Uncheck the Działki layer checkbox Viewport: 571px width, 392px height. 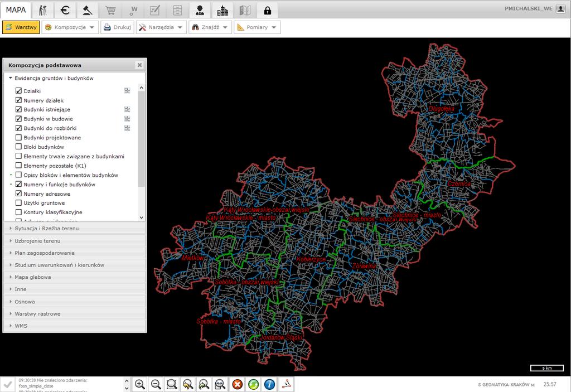18,91
